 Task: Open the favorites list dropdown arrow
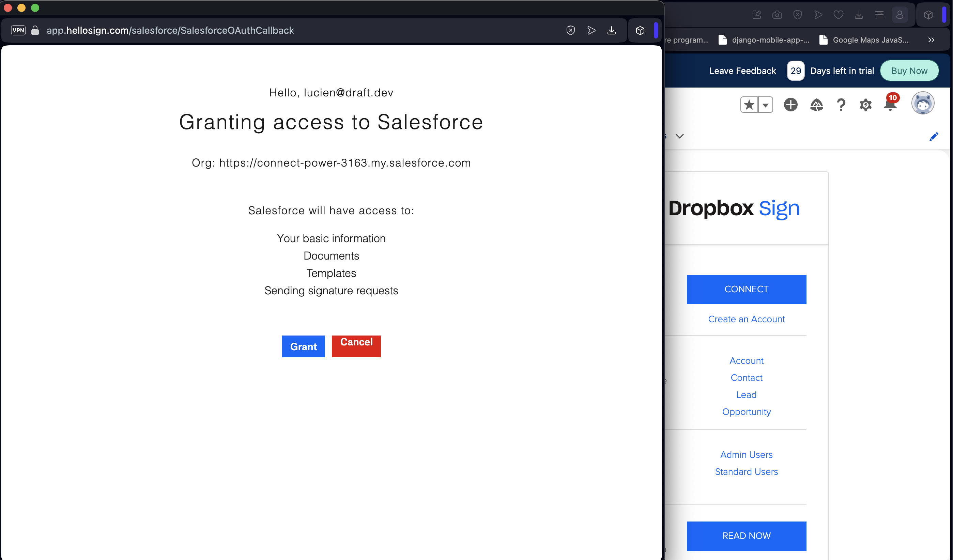(765, 105)
